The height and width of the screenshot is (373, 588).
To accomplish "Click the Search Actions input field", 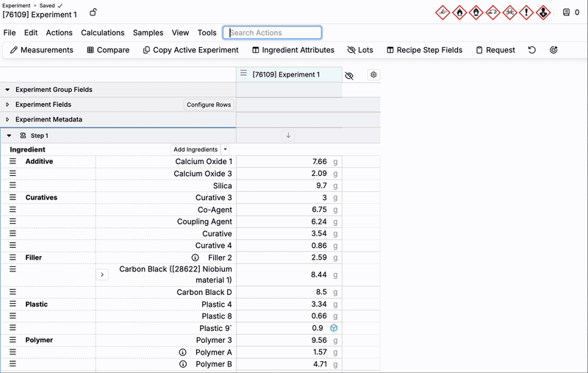I will (x=273, y=32).
